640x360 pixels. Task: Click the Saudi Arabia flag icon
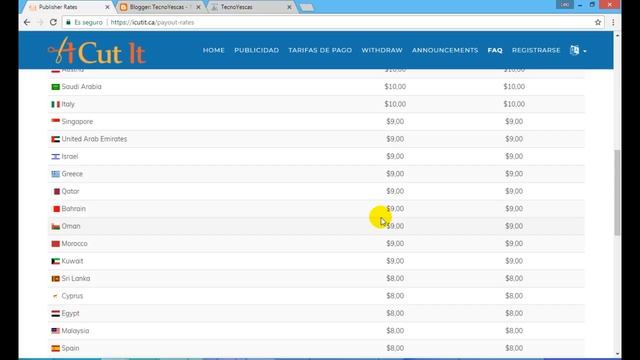tap(56, 87)
